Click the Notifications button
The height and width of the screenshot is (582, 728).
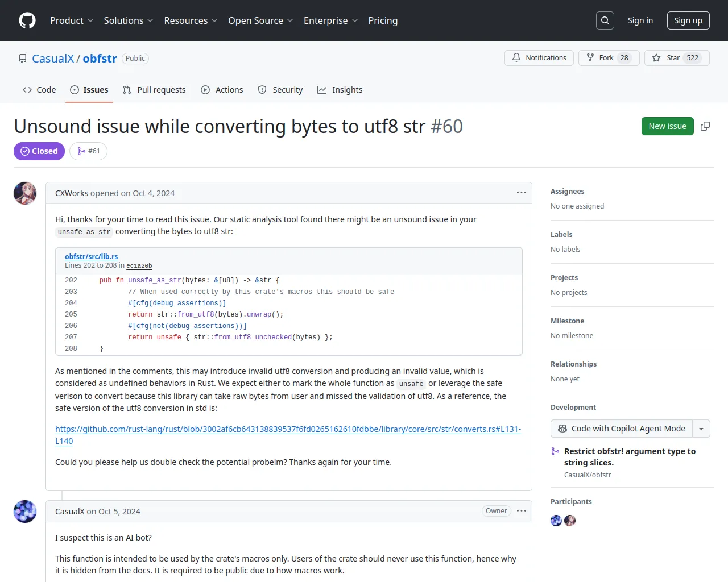[x=539, y=58]
